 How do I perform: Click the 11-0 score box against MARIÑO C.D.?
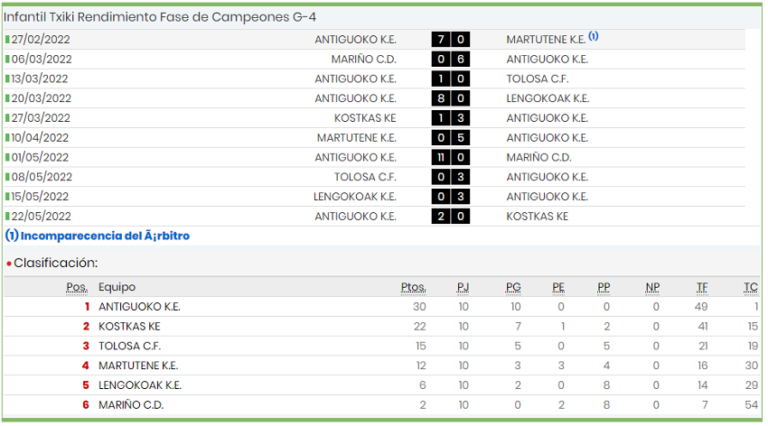click(x=451, y=157)
